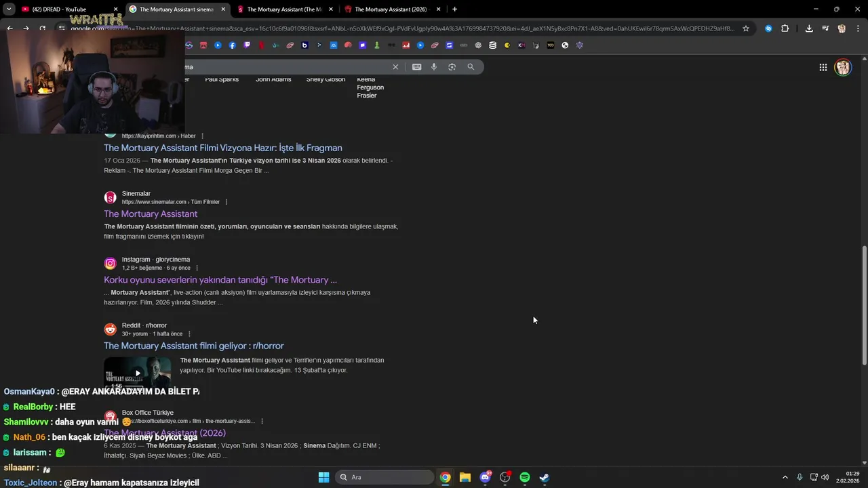Close the DREAD - YouTube tab
The image size is (868, 488).
point(115,9)
